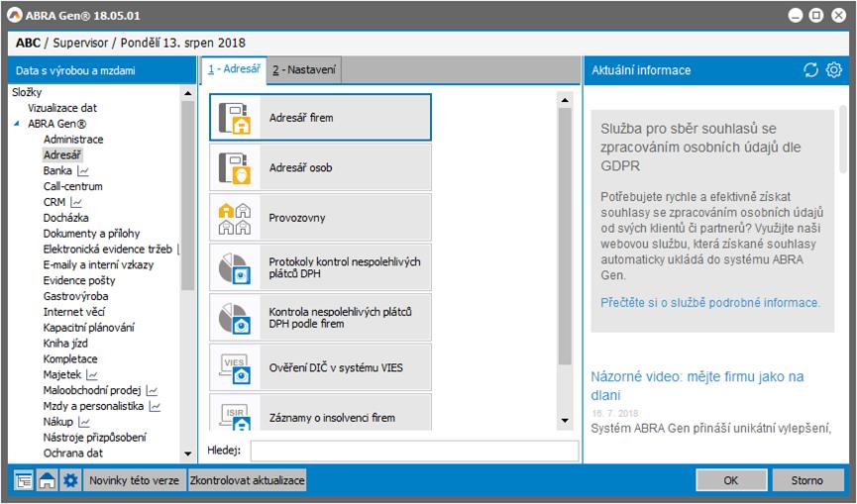Click the Provozovny houses icon
857x504 pixels.
coord(235,218)
